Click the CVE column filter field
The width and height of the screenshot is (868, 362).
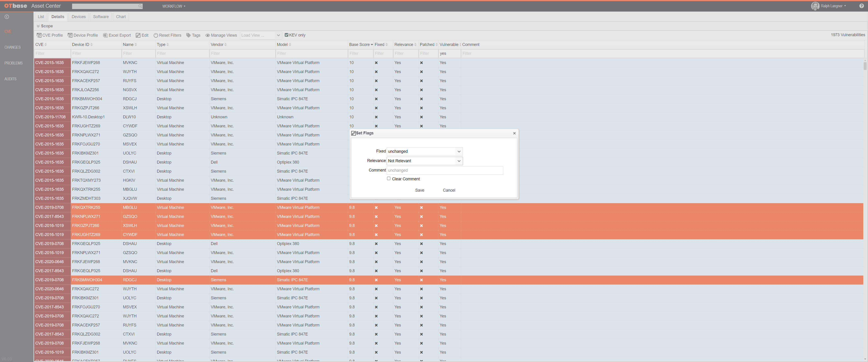(52, 53)
